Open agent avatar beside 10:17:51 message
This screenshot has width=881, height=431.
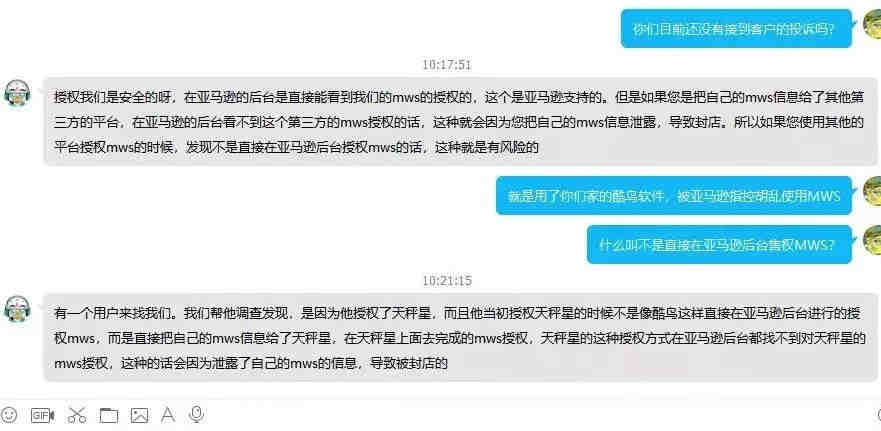(17, 93)
